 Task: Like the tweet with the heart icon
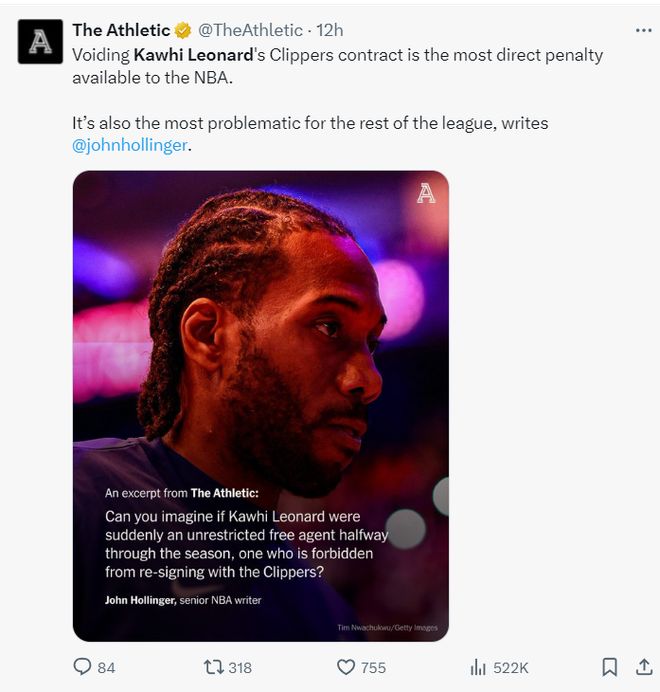point(346,667)
